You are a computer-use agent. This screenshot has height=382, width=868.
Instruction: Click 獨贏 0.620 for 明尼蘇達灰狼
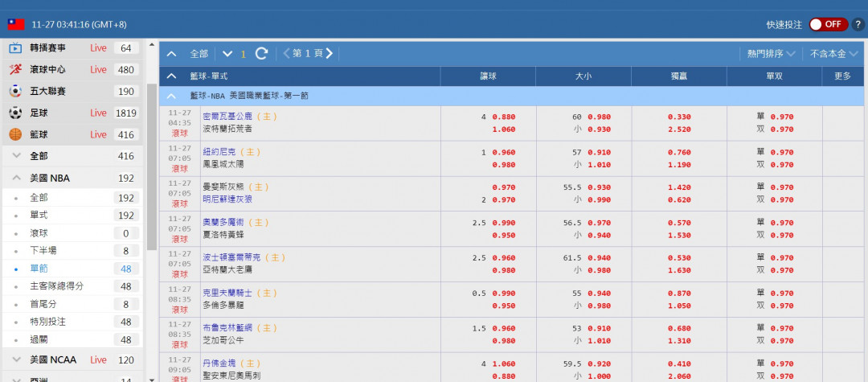679,200
